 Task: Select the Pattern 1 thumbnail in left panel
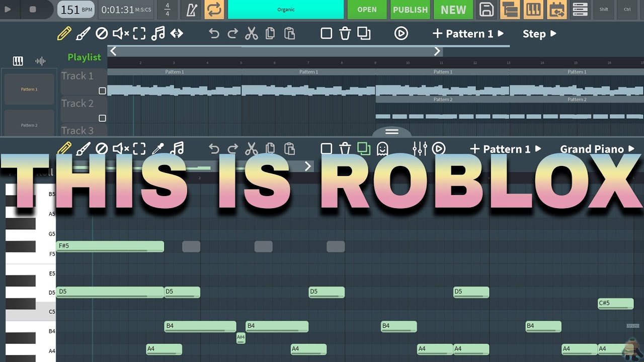29,89
